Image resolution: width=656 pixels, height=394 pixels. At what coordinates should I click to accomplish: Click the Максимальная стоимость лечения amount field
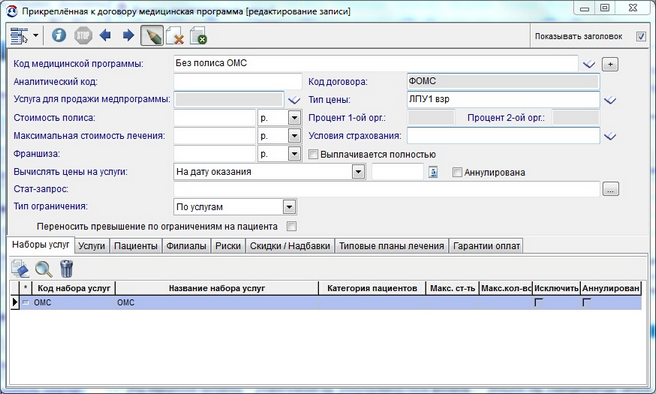pos(214,136)
